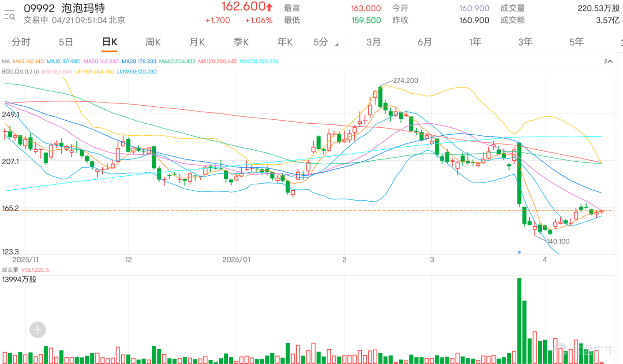Image resolution: width=623 pixels, height=364 pixels.
Task: Click the 成交额 3.57亿 value
Action: pyautogui.click(x=608, y=20)
